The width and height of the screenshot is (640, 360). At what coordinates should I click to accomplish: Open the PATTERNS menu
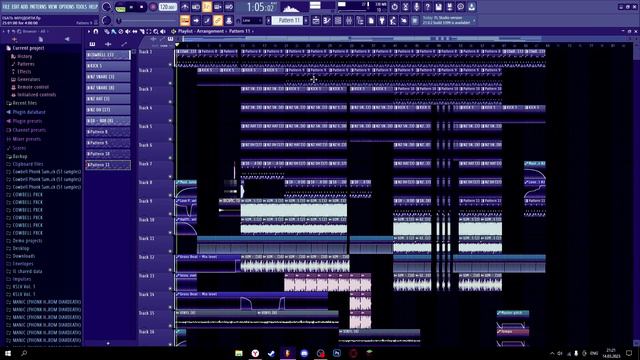38,7
